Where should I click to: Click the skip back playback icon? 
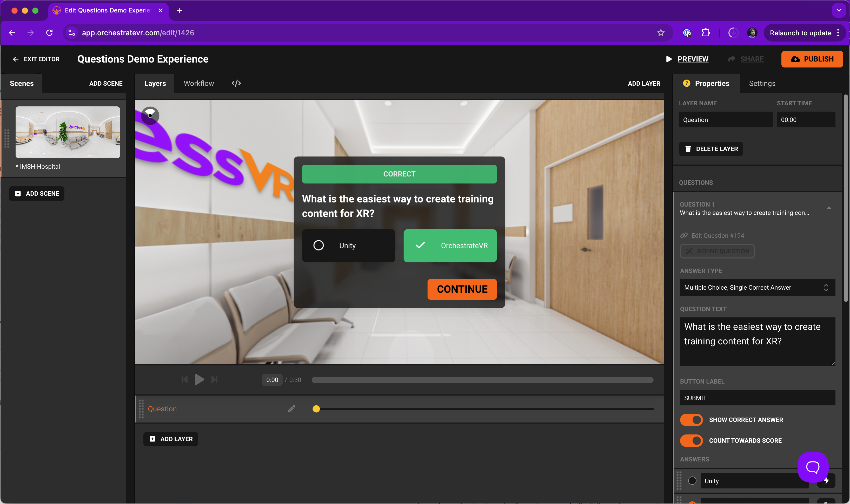[x=184, y=379]
